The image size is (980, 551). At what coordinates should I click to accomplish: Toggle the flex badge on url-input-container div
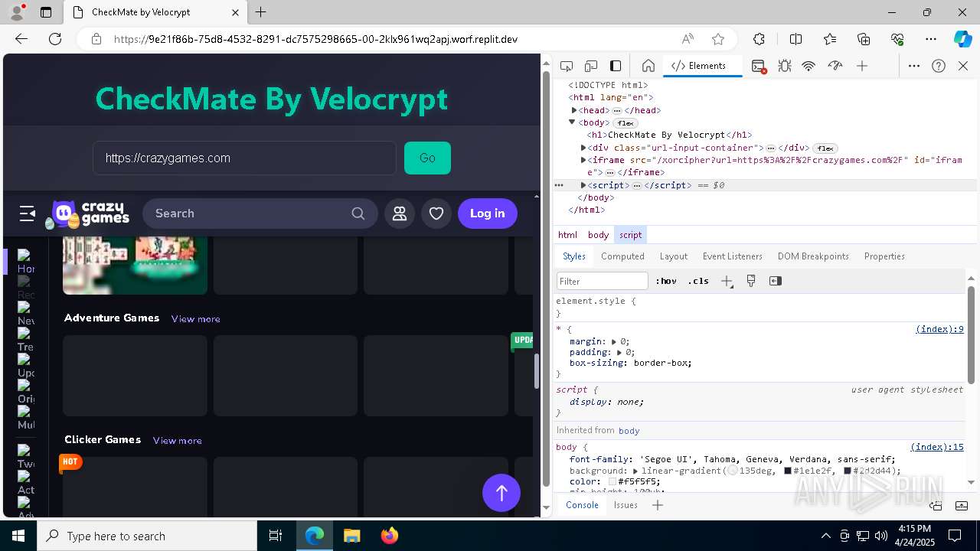tap(825, 148)
